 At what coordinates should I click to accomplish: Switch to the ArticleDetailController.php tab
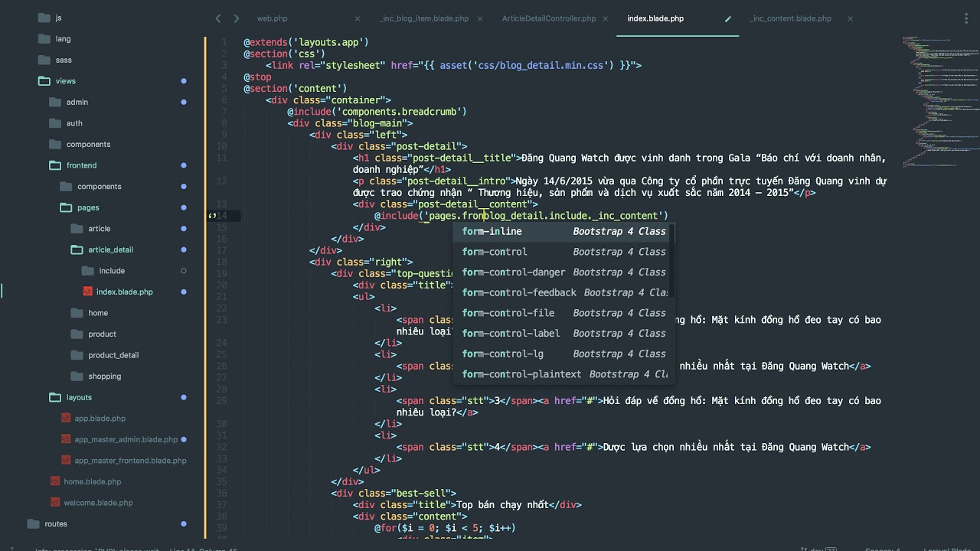tap(549, 18)
